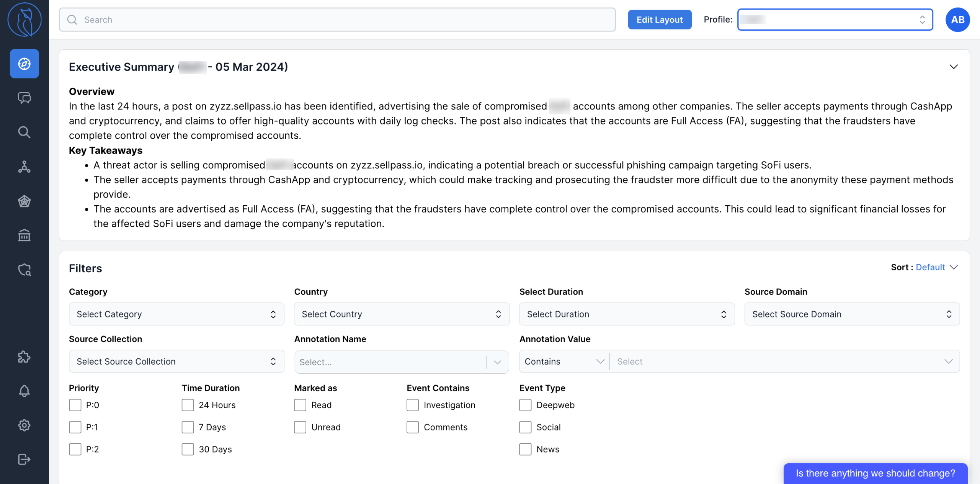Expand the Select Source Domain dropdown
The width and height of the screenshot is (980, 484).
pos(852,314)
